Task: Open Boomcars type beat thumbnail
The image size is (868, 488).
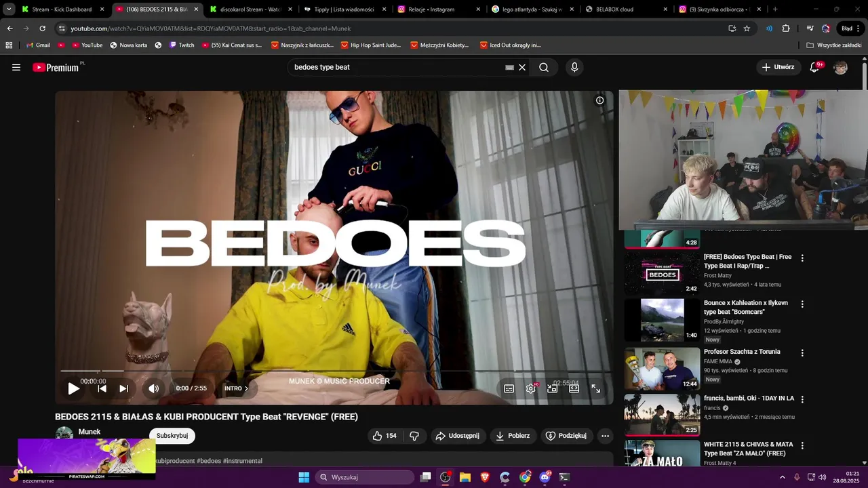Action: [x=662, y=320]
